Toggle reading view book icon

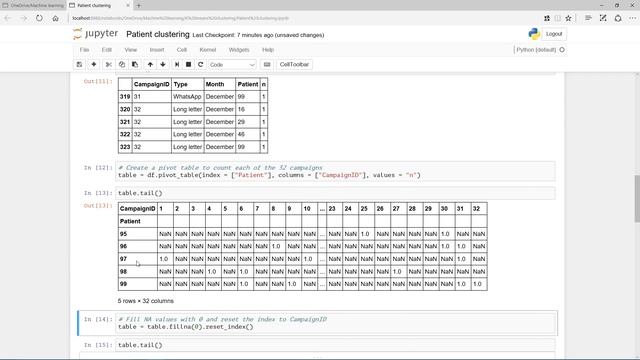[x=558, y=18]
